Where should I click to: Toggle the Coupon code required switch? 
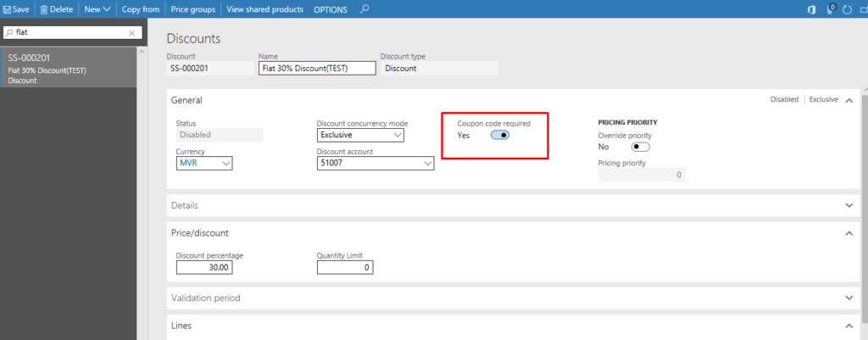[499, 135]
